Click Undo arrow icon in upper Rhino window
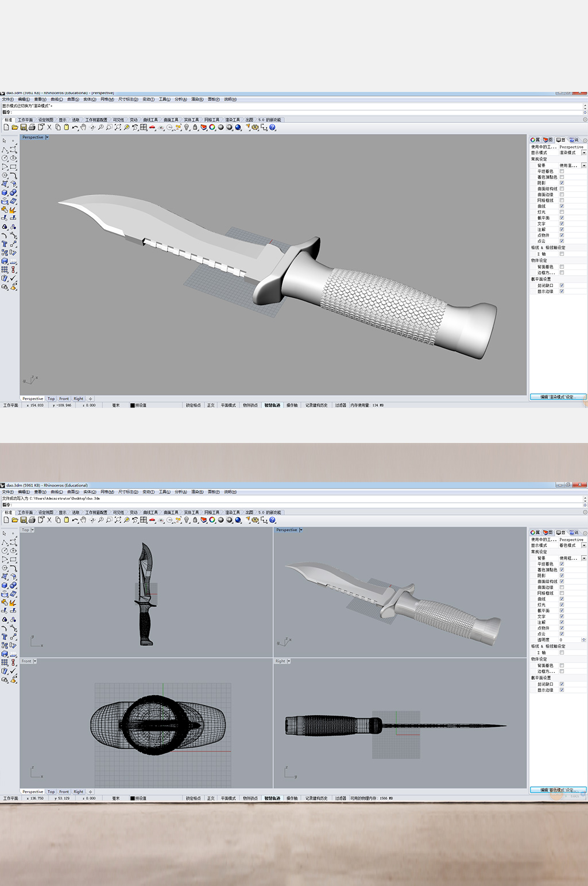This screenshot has width=588, height=886. (x=75, y=128)
